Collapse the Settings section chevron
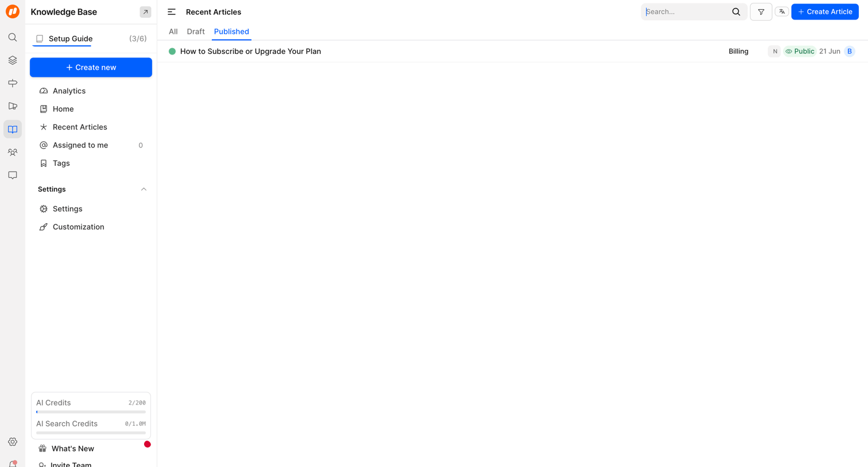The image size is (868, 467). click(x=144, y=189)
